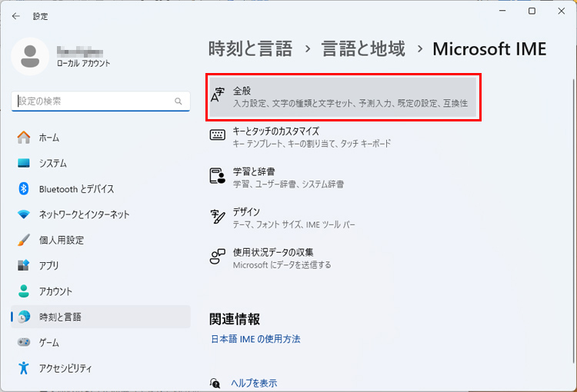Click the vertical scrollbar on the right
This screenshot has height=392, width=577.
pos(574,221)
